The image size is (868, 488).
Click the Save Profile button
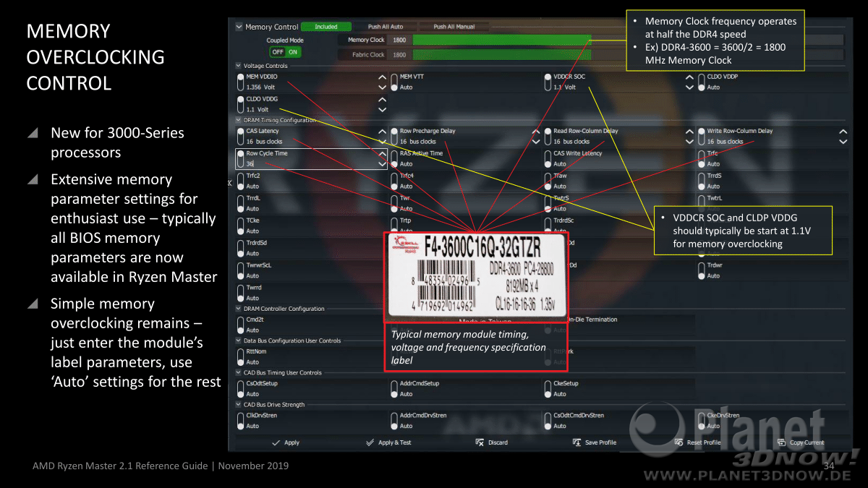point(595,442)
